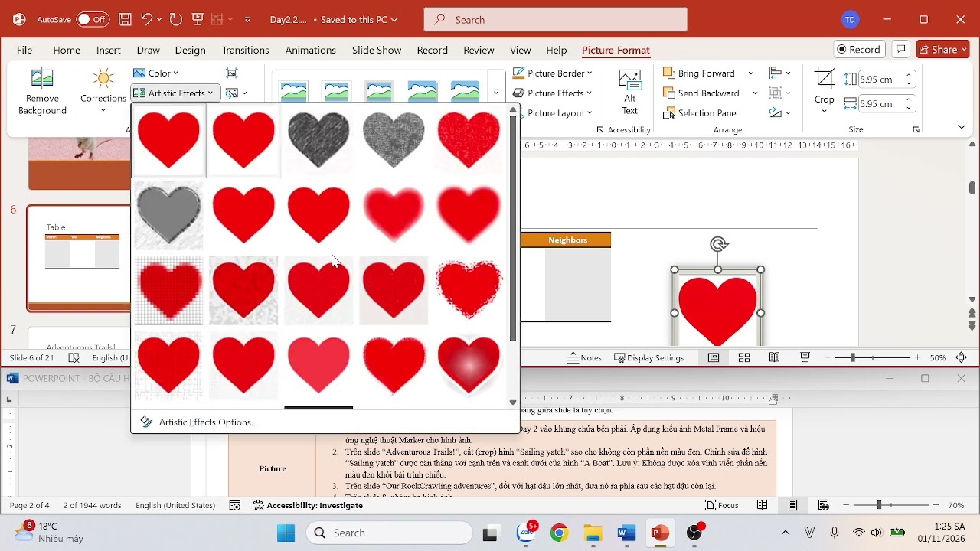Switch to the Transitions tab
980x551 pixels.
(245, 50)
